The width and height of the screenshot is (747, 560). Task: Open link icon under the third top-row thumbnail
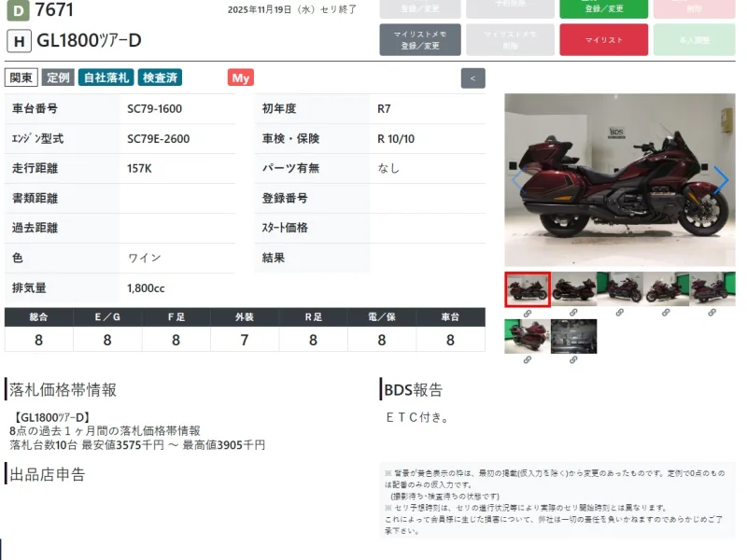[619, 313]
